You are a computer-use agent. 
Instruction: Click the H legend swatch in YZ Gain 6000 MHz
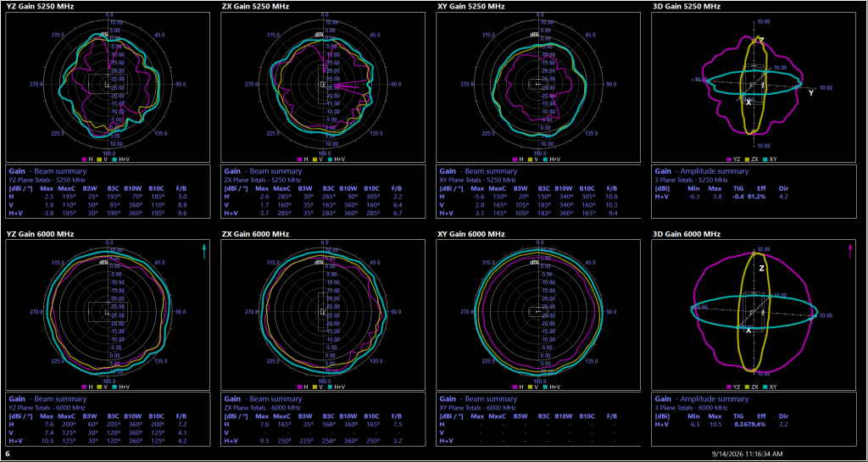pos(85,387)
